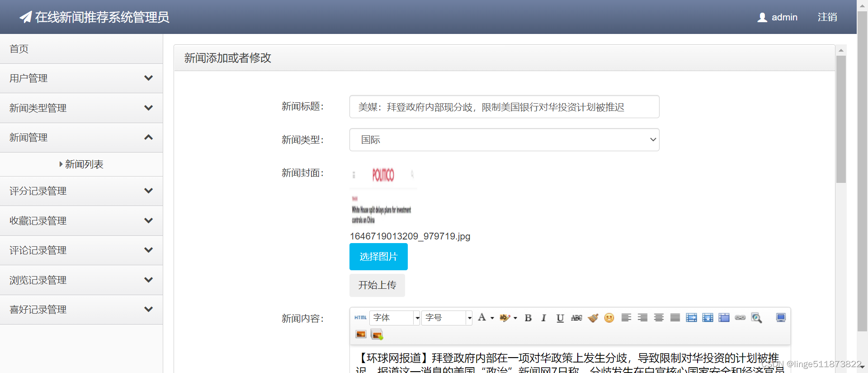Click the clear formatting brush icon
This screenshot has width=868, height=373.
pyautogui.click(x=593, y=318)
